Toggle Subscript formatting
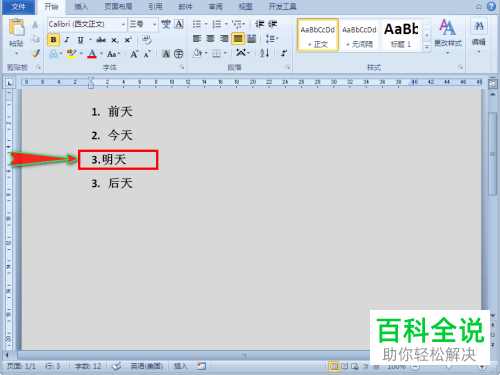 coord(115,40)
